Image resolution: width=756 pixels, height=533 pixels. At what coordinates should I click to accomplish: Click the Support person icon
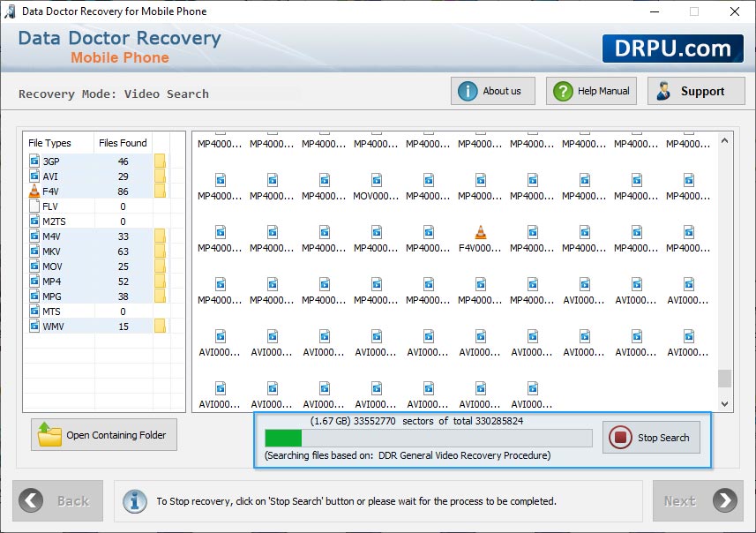(x=664, y=91)
